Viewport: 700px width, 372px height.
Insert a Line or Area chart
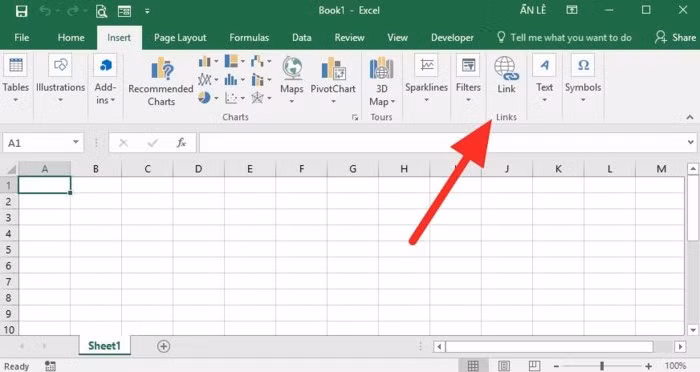click(x=208, y=80)
